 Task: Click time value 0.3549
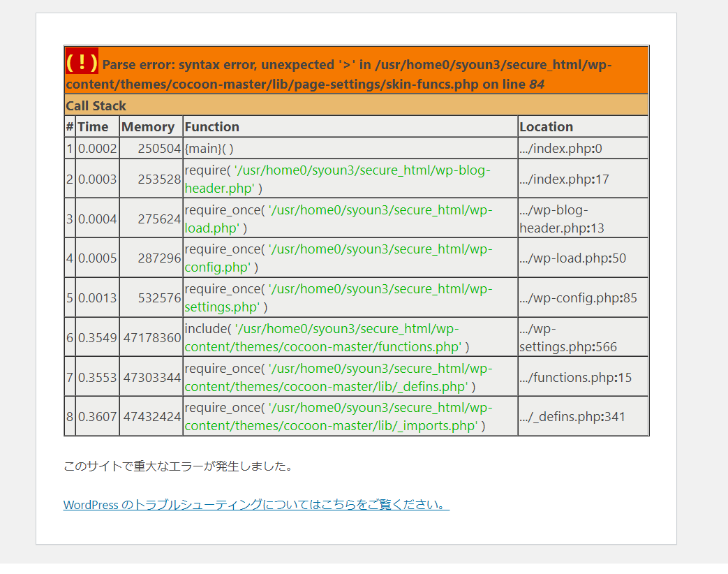click(98, 337)
